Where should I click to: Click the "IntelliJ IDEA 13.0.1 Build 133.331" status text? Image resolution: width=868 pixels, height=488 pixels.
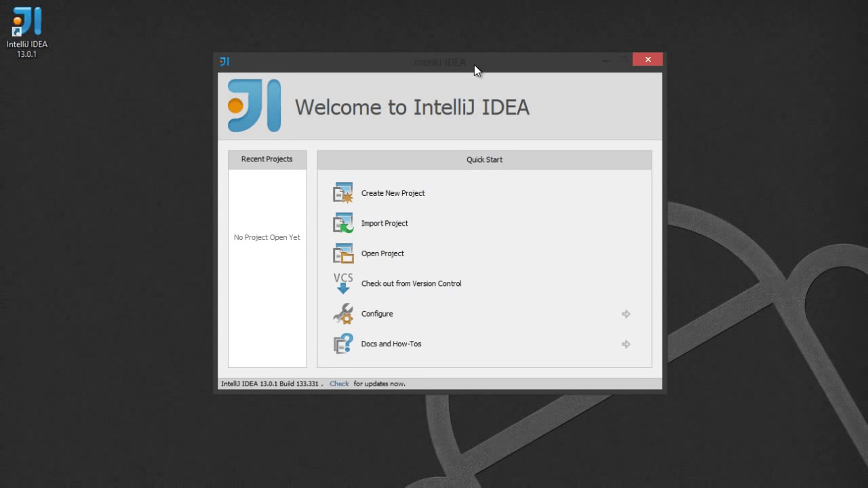pyautogui.click(x=270, y=384)
